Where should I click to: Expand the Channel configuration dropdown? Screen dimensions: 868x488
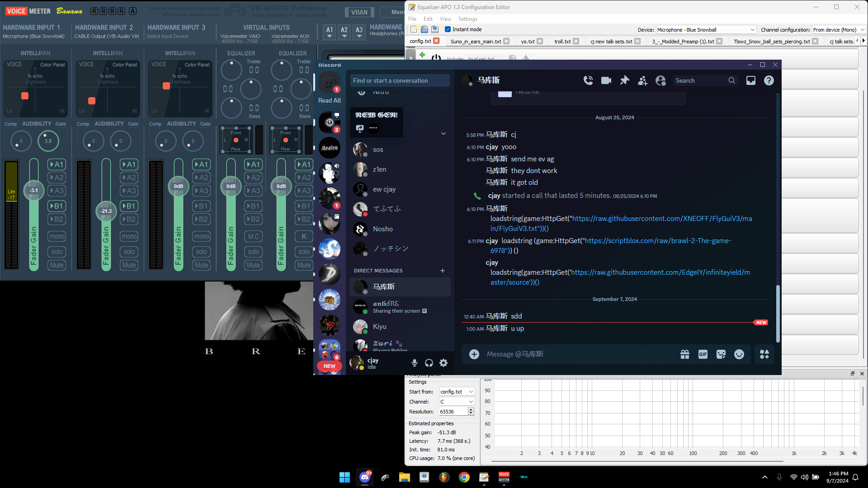[x=838, y=30]
